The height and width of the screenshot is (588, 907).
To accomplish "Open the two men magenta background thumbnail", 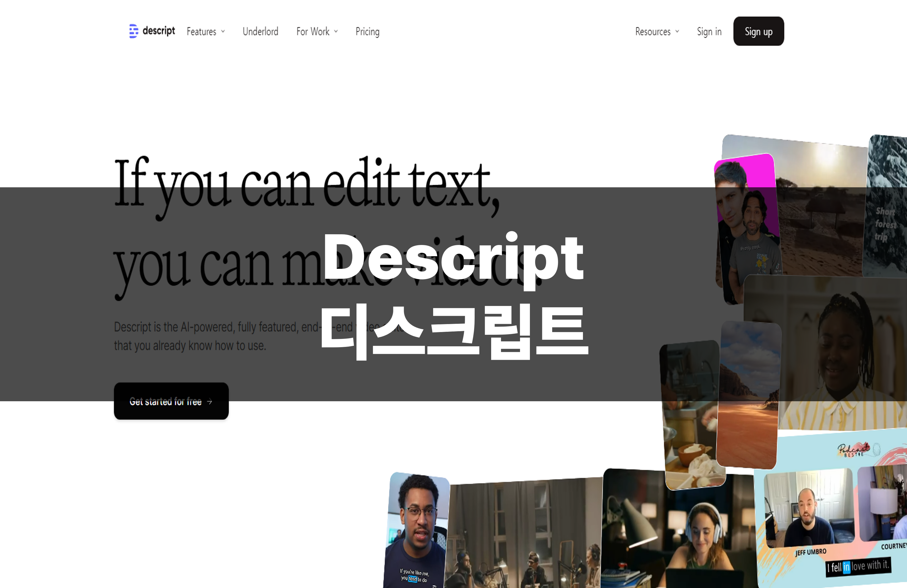I will tap(747, 228).
